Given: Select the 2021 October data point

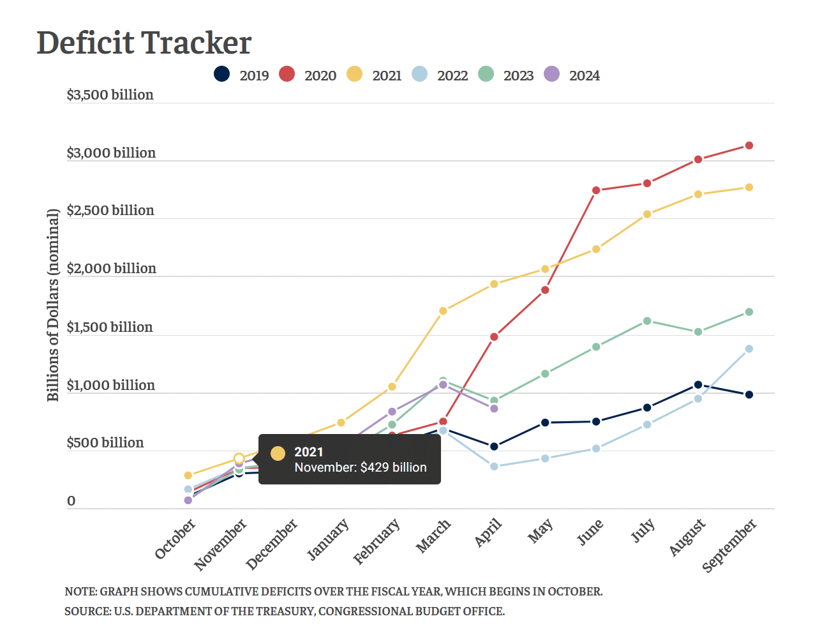Looking at the screenshot, I should pos(188,476).
